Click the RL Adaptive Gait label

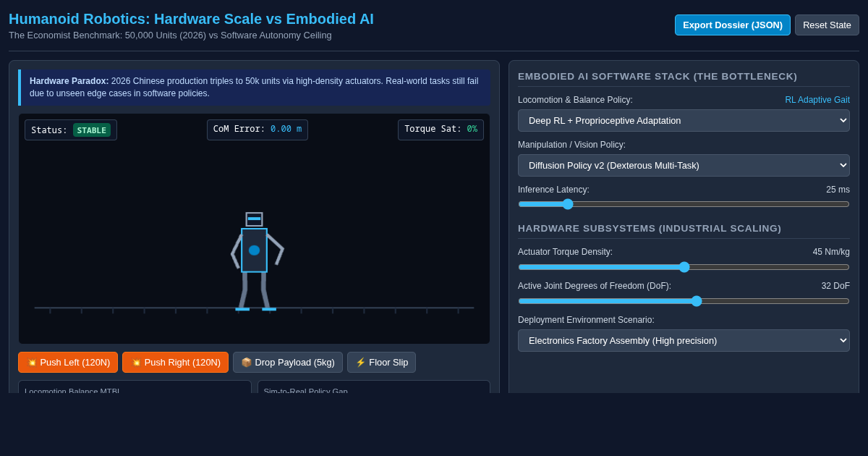pyautogui.click(x=817, y=100)
